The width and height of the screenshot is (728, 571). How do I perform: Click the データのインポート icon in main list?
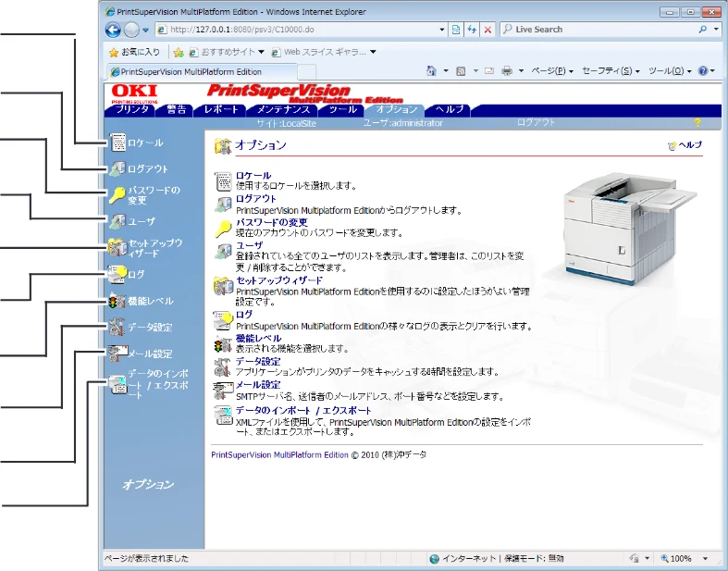click(x=223, y=416)
